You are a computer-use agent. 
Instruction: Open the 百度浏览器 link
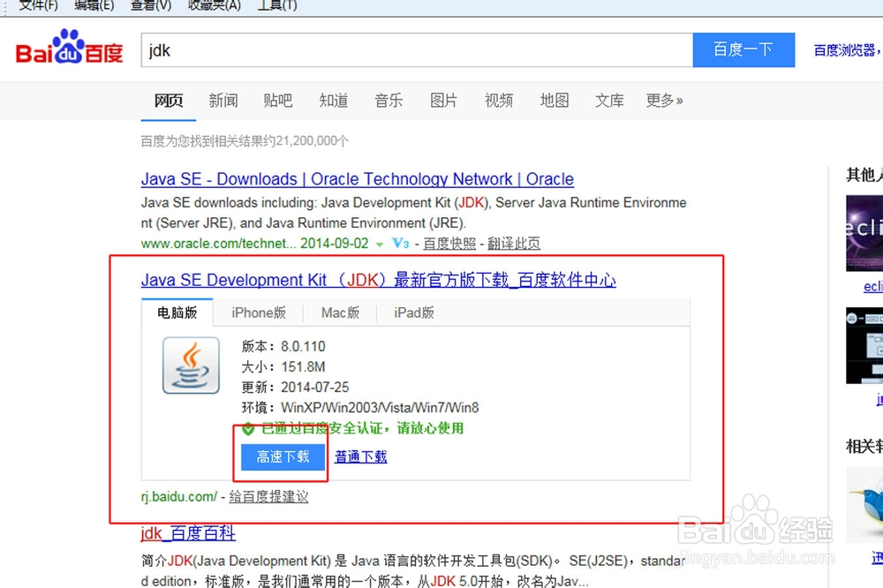(847, 50)
